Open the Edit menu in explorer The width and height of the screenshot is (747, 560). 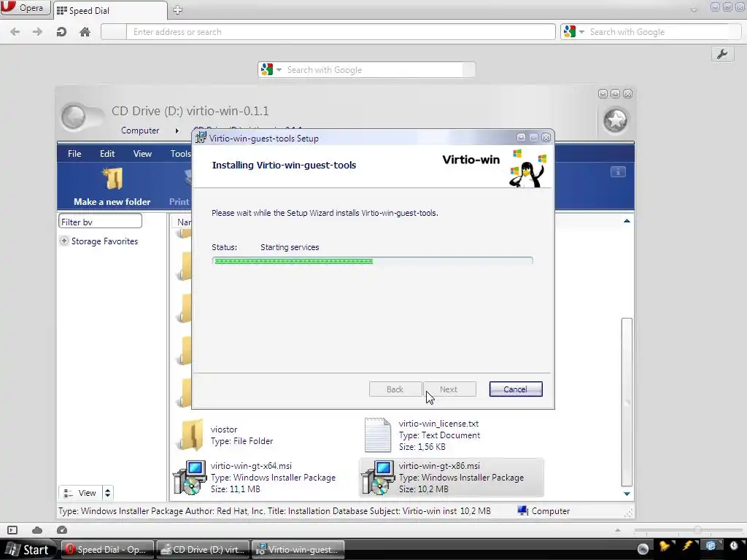[107, 153]
